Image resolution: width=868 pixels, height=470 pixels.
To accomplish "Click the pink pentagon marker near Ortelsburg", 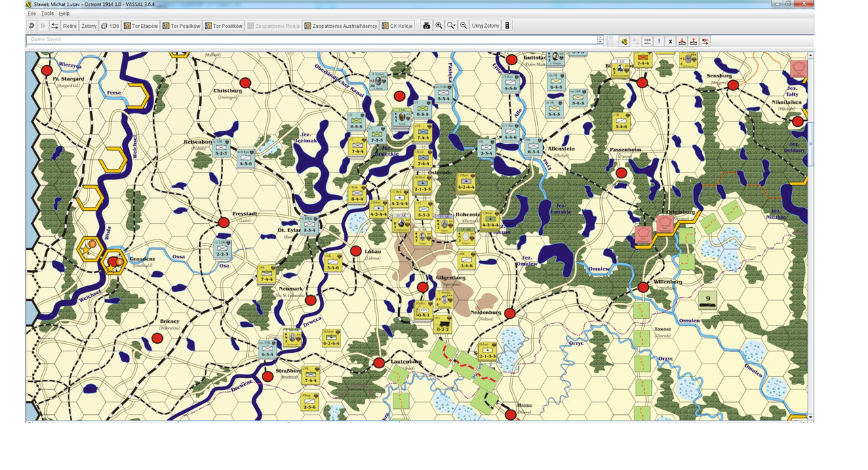I will tap(664, 224).
